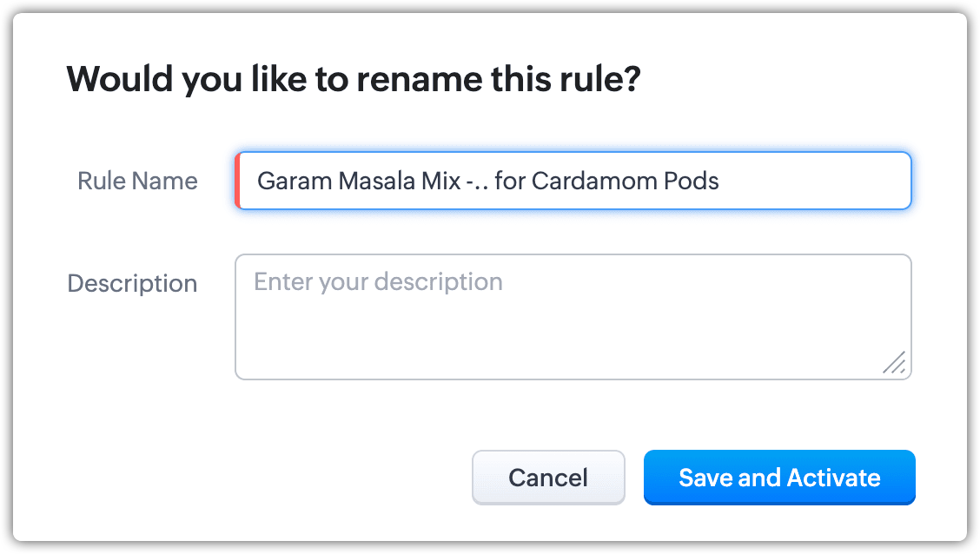Cancel the rename rule dialog
Image resolution: width=980 pixels, height=554 pixels.
coord(548,478)
